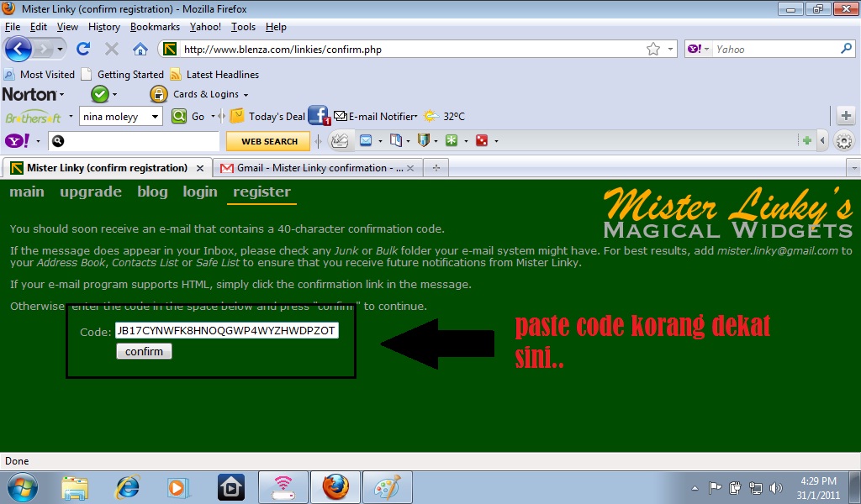This screenshot has height=504, width=861.
Task: Open the Facebook toolbar icon with notification
Action: tap(319, 116)
